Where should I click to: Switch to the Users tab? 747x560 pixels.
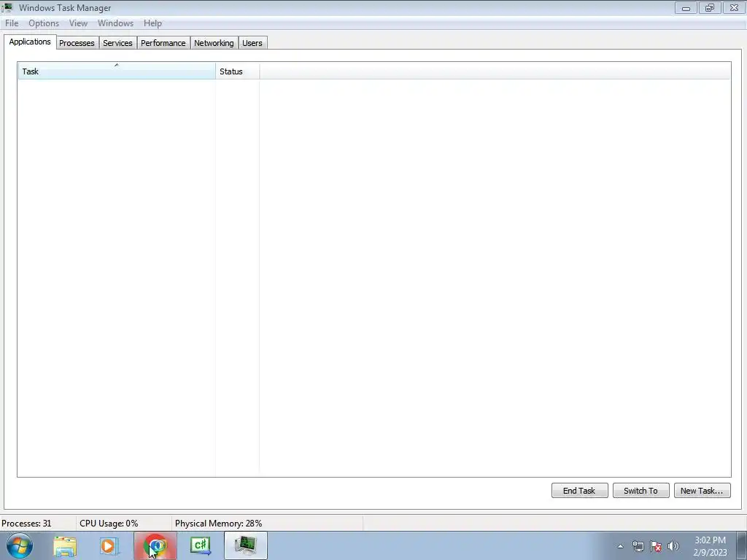click(252, 43)
